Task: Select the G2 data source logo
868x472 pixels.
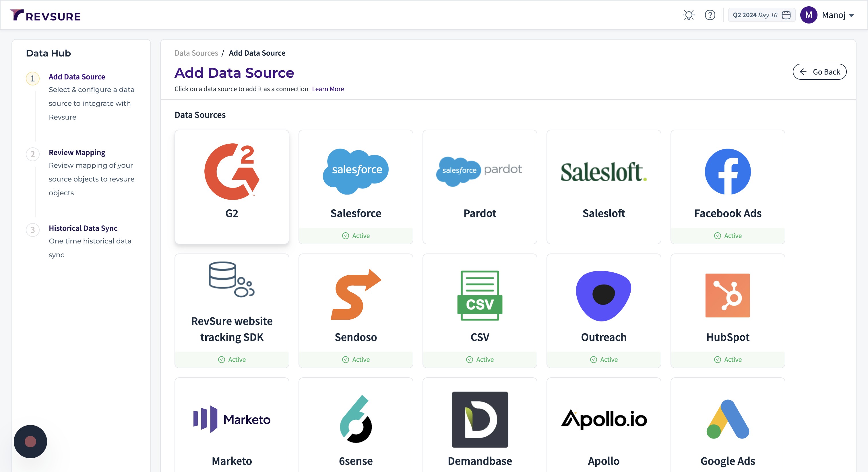Action: [232, 172]
